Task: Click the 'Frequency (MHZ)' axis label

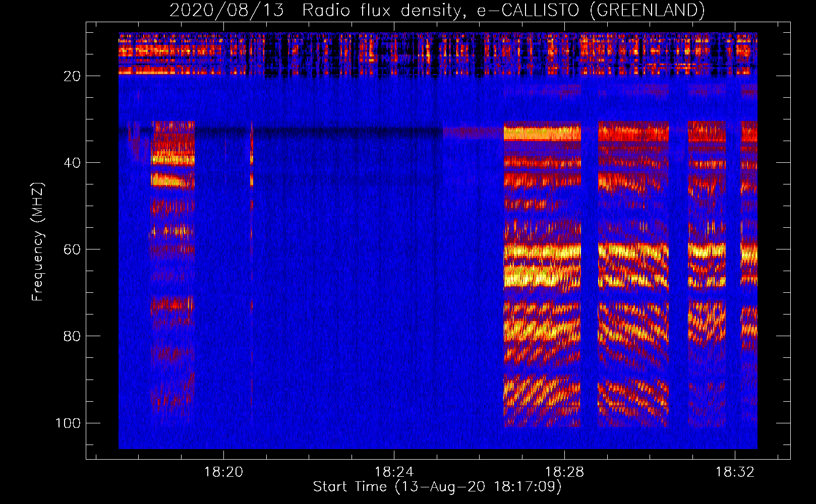Action: tap(38, 241)
